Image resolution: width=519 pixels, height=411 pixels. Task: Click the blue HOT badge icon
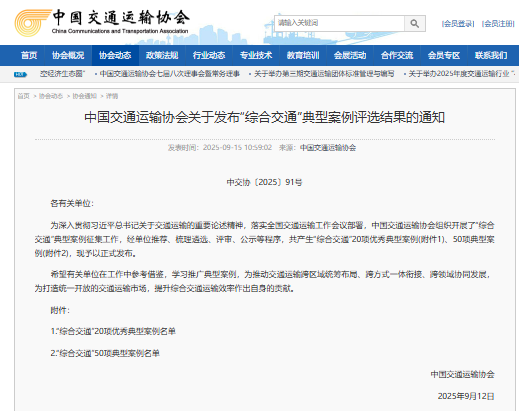click(20, 74)
